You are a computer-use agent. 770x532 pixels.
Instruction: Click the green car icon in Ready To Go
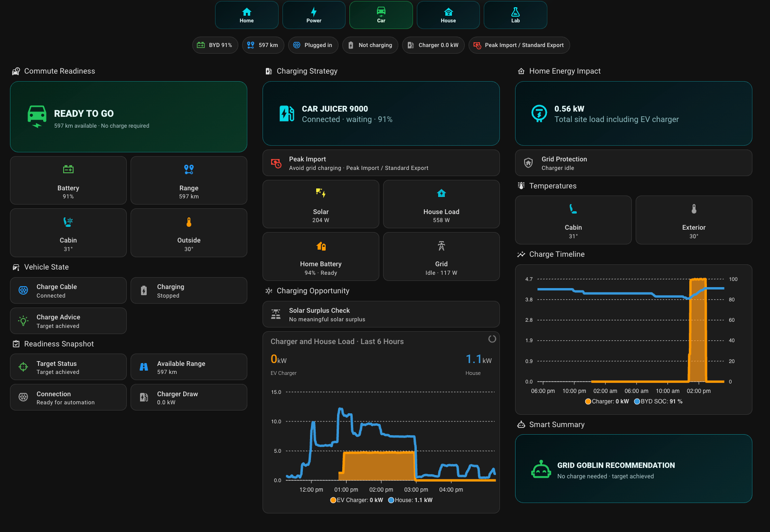(37, 117)
